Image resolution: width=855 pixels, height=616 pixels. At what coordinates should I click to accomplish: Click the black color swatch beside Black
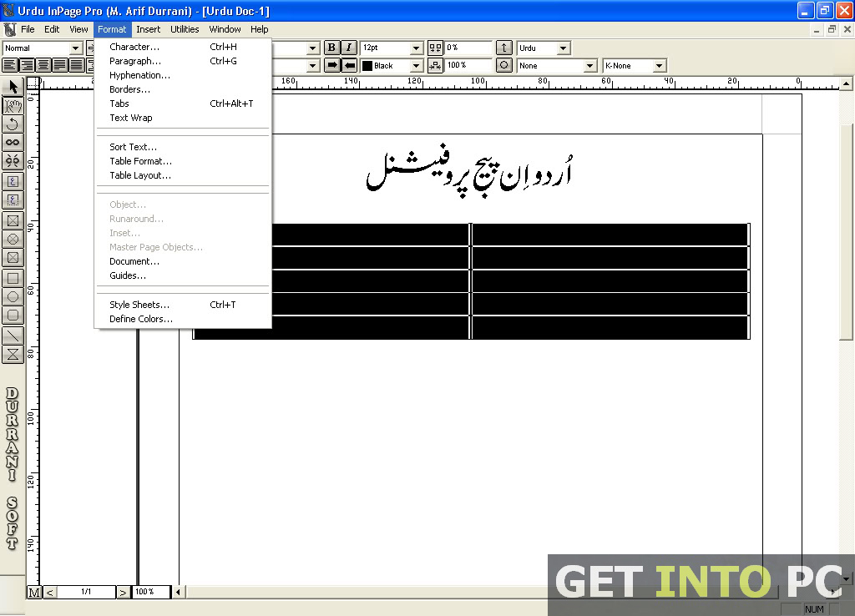[x=367, y=66]
